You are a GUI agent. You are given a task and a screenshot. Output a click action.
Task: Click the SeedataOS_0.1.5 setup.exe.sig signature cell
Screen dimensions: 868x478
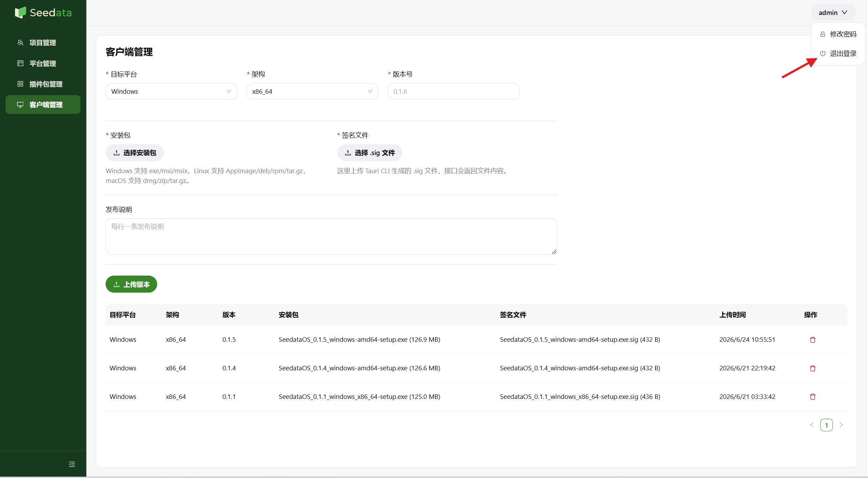pyautogui.click(x=580, y=340)
